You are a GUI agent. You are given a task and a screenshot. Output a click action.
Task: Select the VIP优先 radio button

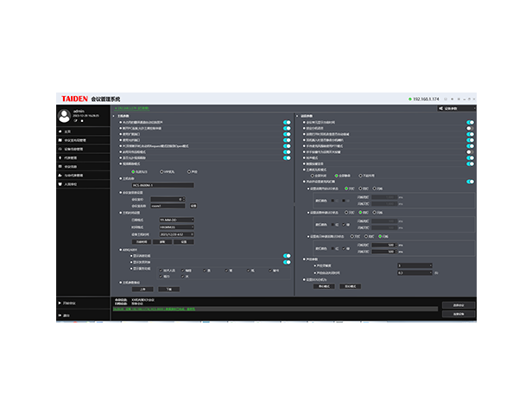click(x=161, y=171)
